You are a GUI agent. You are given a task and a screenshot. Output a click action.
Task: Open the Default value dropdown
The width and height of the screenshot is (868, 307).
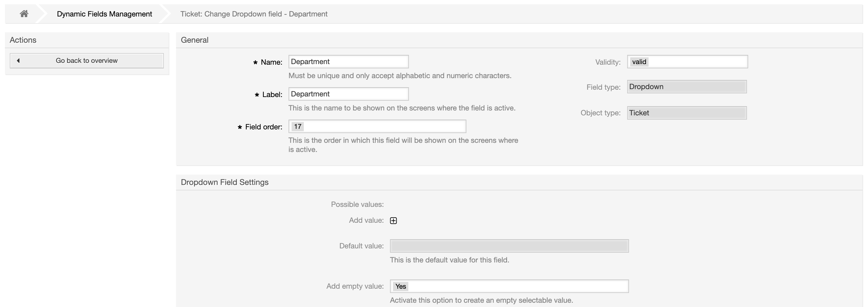click(509, 246)
